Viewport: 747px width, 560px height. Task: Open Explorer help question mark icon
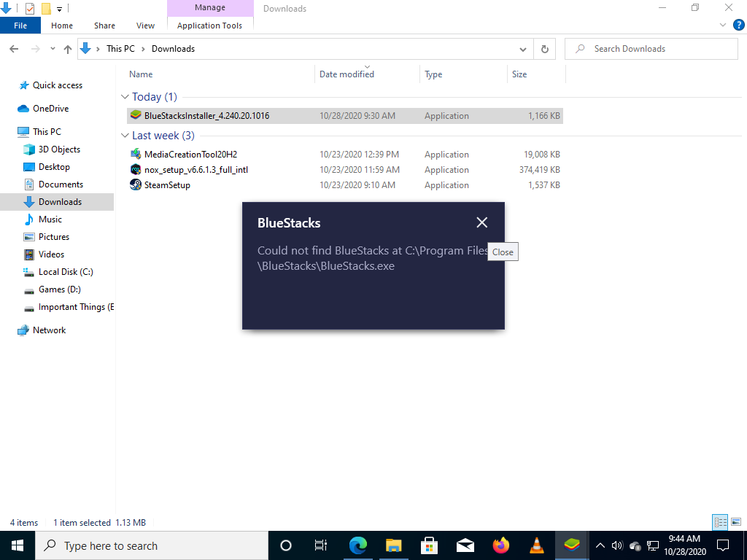click(739, 26)
